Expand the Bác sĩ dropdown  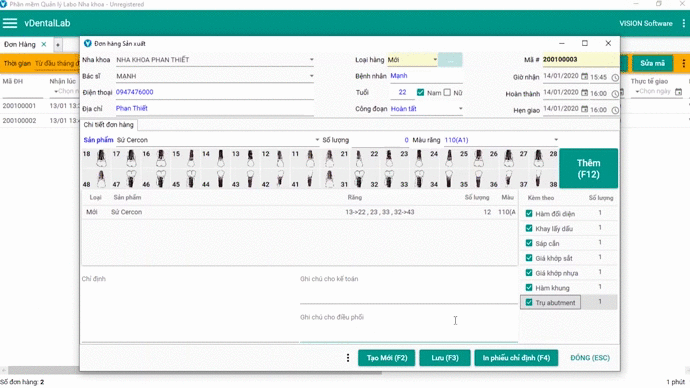pos(312,76)
